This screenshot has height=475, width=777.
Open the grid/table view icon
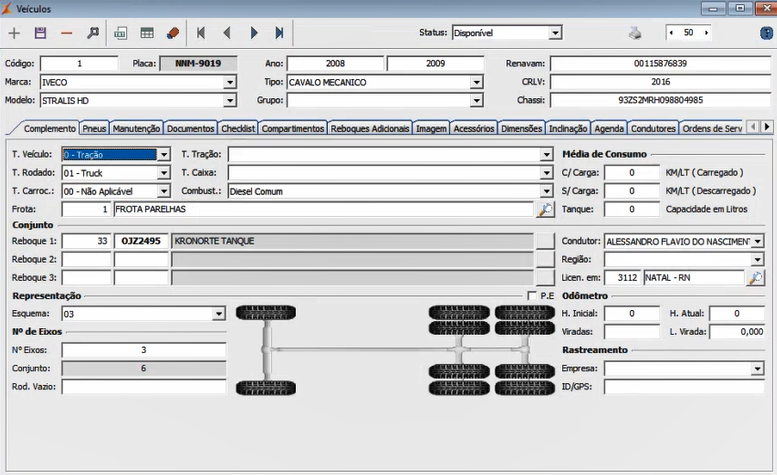pyautogui.click(x=147, y=33)
